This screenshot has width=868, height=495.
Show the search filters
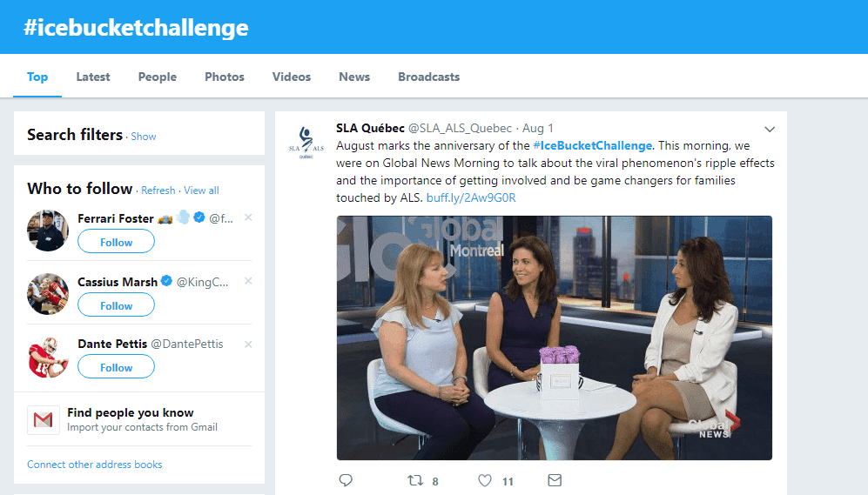pyautogui.click(x=144, y=137)
